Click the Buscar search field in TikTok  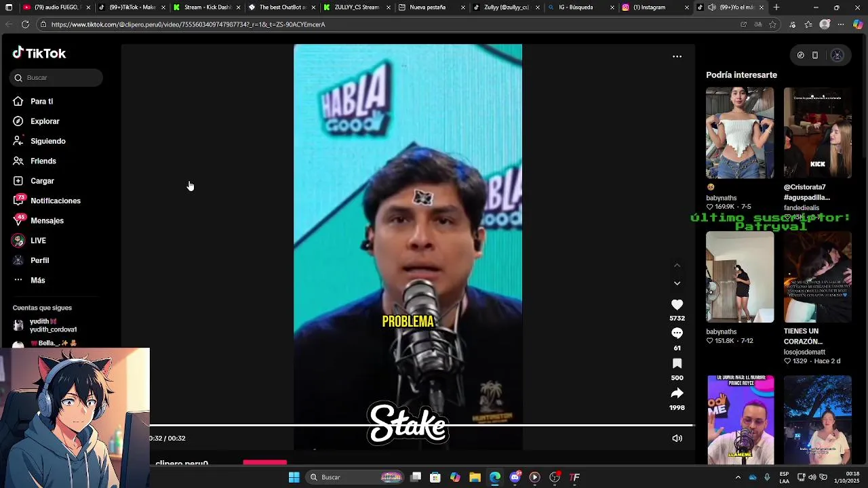[56, 78]
